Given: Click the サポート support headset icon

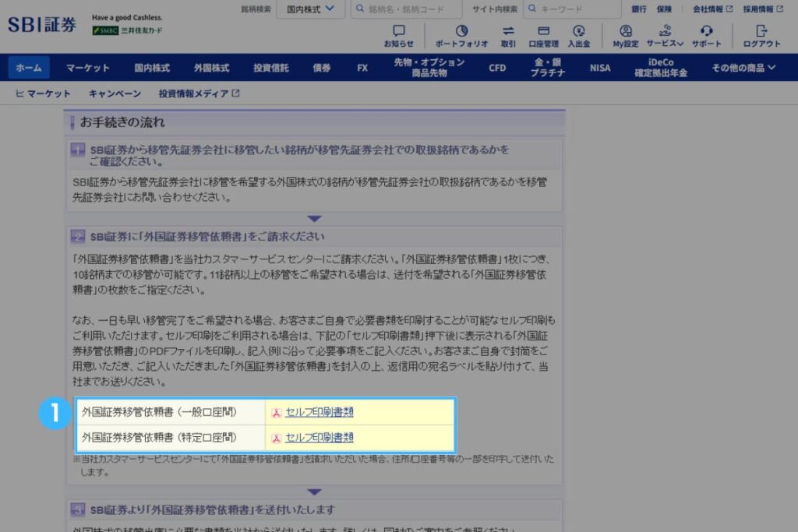Looking at the screenshot, I should 706,33.
